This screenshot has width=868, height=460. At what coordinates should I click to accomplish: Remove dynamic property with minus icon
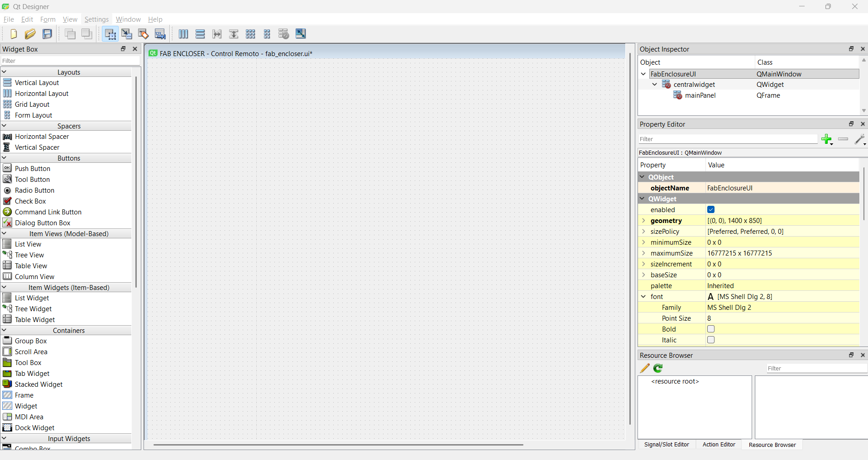(843, 139)
